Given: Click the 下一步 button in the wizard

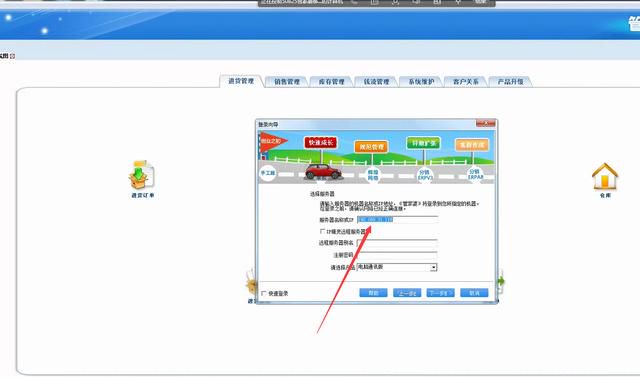Looking at the screenshot, I should pyautogui.click(x=440, y=293).
